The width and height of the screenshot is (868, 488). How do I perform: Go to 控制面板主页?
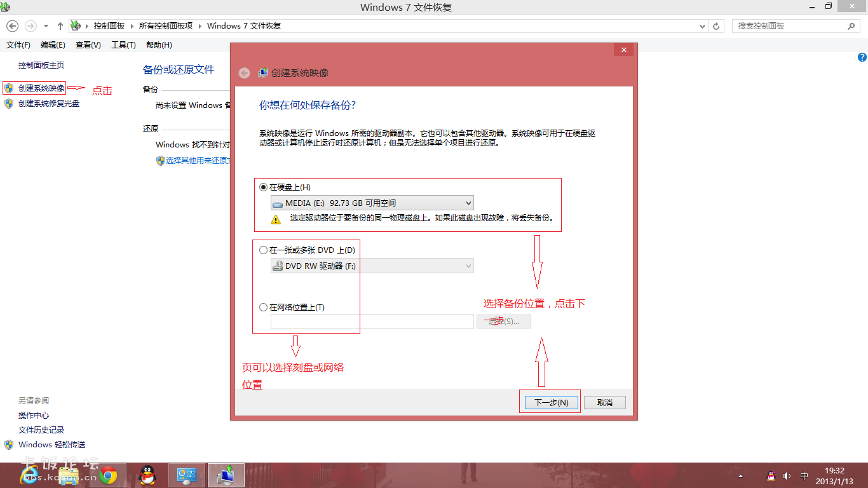(x=41, y=65)
